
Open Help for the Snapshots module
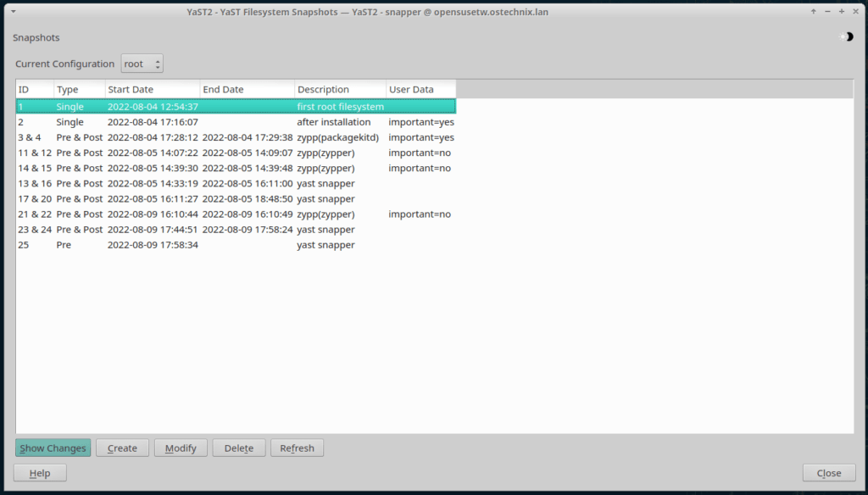39,473
